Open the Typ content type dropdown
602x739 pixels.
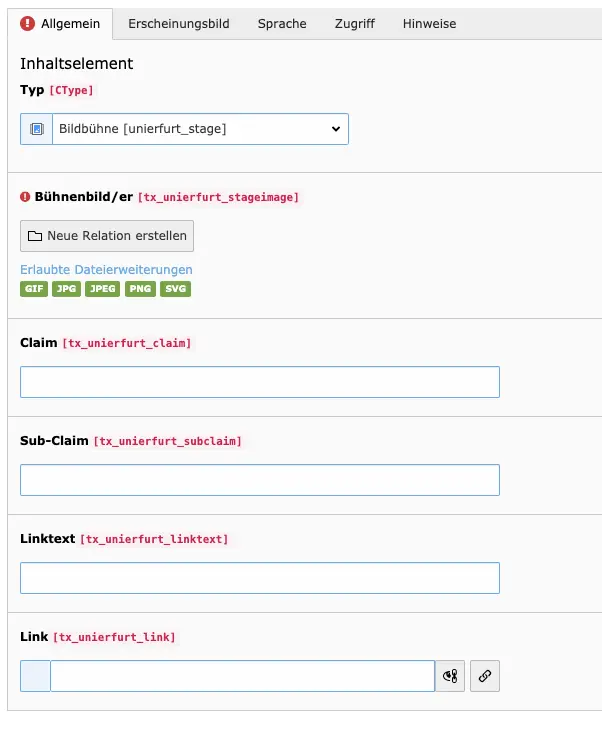click(200, 129)
